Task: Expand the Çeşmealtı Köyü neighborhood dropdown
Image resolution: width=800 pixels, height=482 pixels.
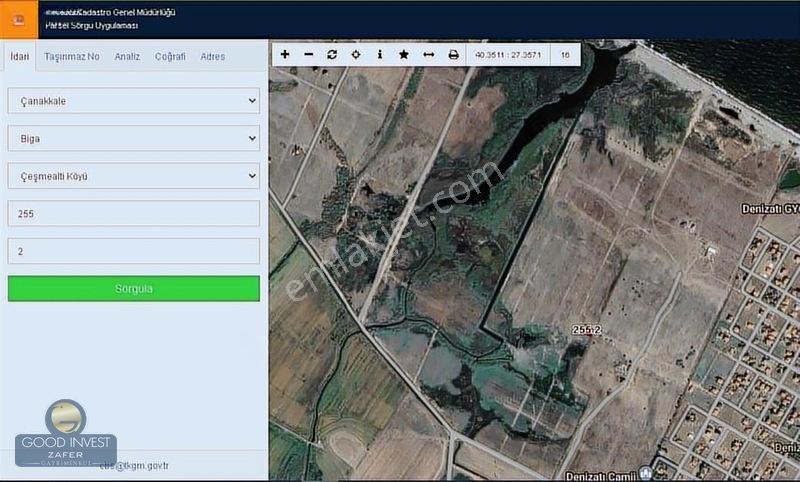Action: (134, 176)
